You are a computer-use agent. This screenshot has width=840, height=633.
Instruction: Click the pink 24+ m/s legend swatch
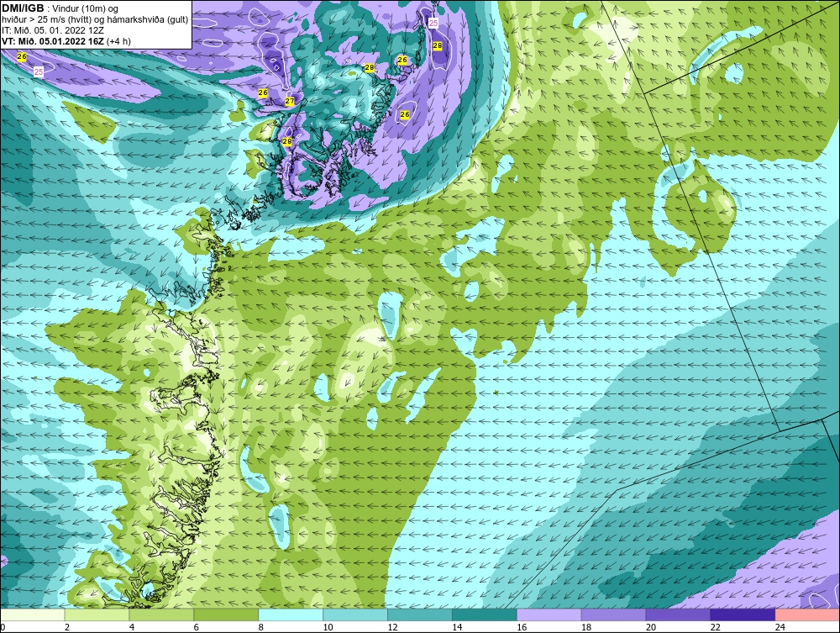[x=807, y=615]
